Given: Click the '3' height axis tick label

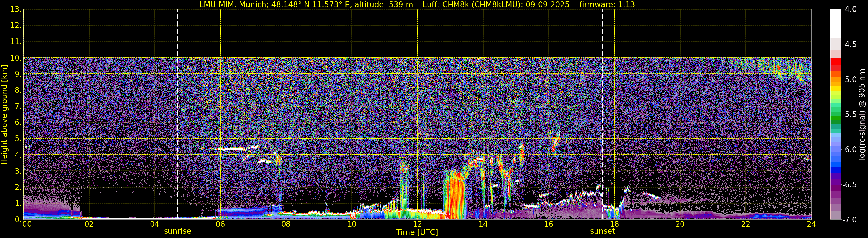Looking at the screenshot, I should coord(18,171).
